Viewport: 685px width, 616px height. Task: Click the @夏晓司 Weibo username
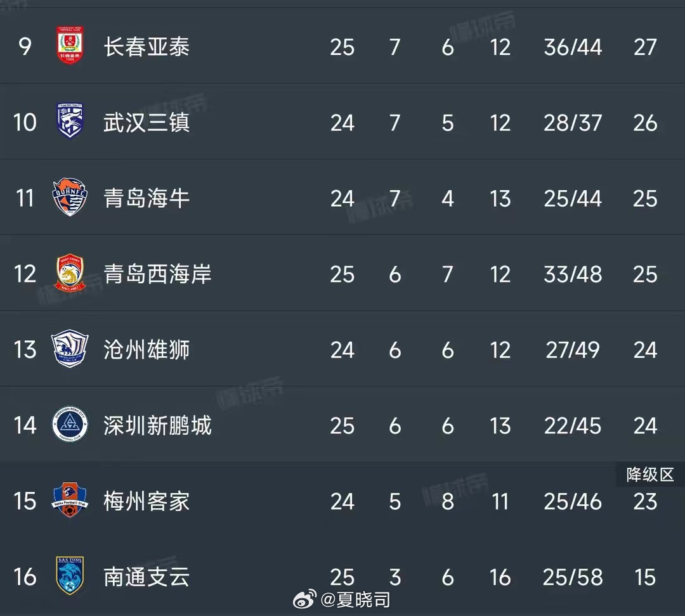355,600
